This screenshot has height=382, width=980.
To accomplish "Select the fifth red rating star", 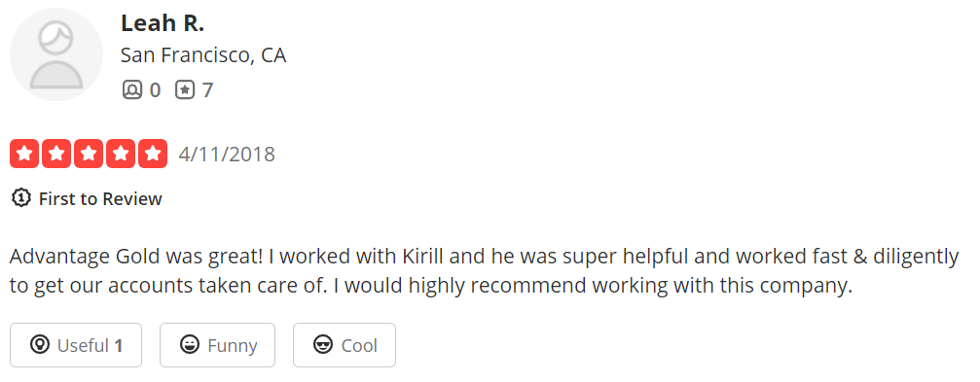I will [x=153, y=154].
